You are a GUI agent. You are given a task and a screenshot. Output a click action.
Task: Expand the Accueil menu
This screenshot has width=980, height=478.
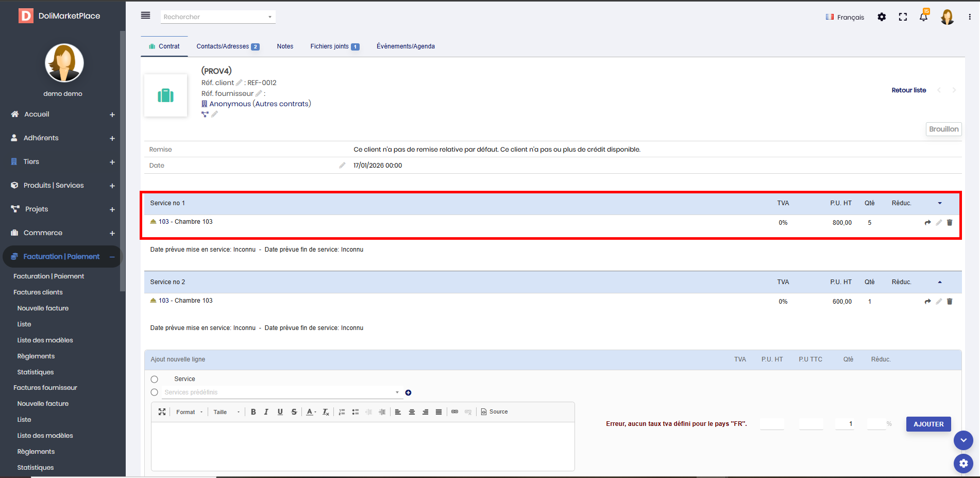pyautogui.click(x=112, y=114)
